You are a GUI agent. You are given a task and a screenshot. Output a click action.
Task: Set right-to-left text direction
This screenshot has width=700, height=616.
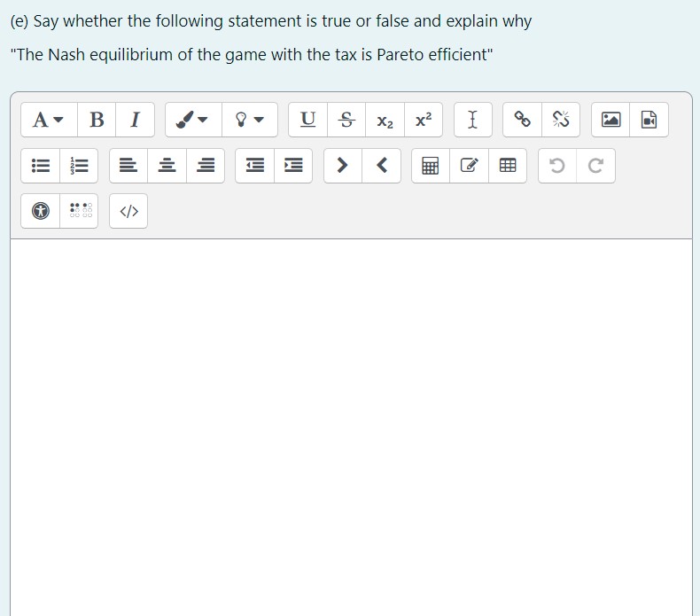pyautogui.click(x=381, y=166)
